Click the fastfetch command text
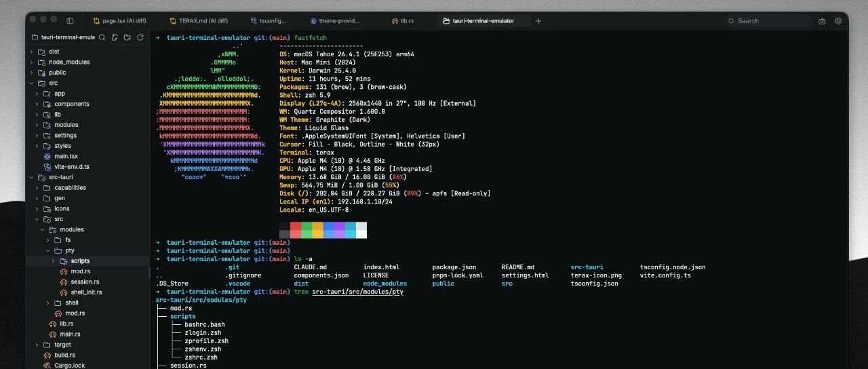Image resolution: width=868 pixels, height=369 pixels. pyautogui.click(x=310, y=37)
